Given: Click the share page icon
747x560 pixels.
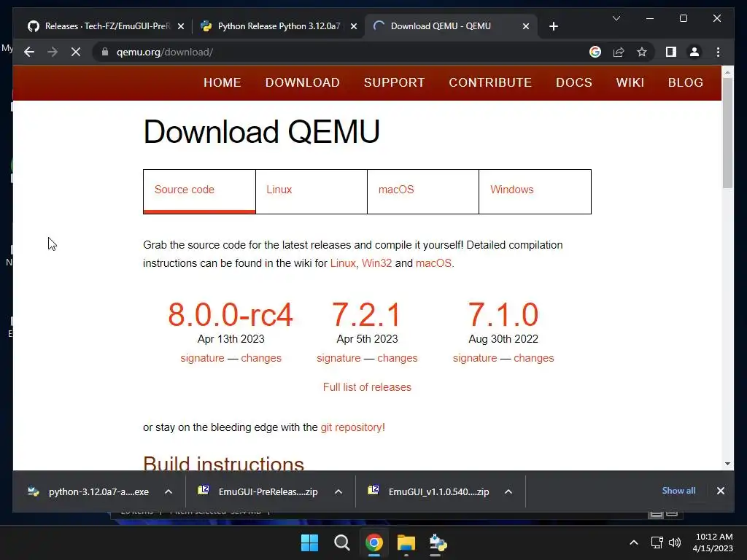Looking at the screenshot, I should coord(619,52).
